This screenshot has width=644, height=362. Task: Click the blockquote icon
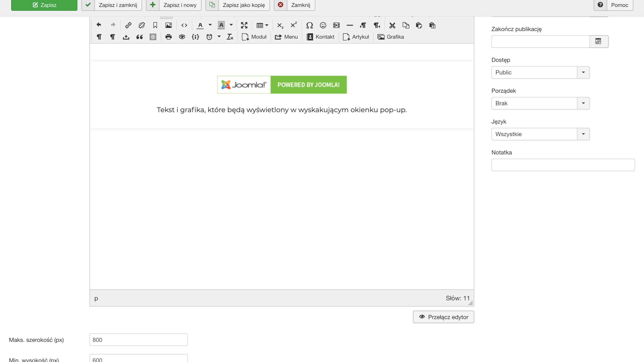point(139,37)
